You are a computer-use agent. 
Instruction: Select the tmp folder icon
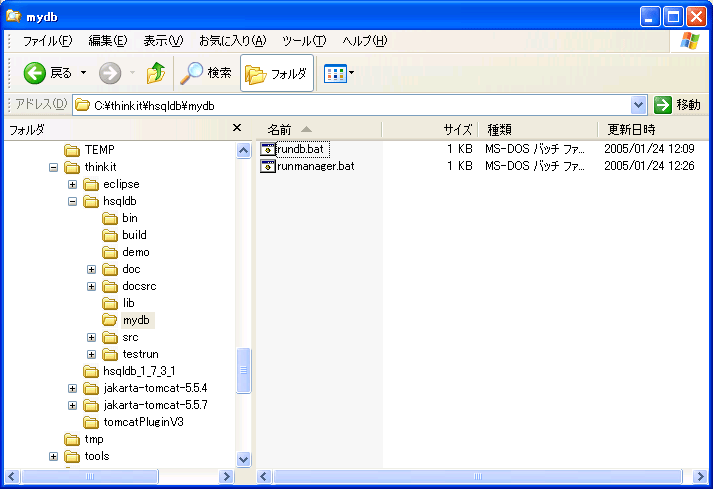[x=72, y=439]
